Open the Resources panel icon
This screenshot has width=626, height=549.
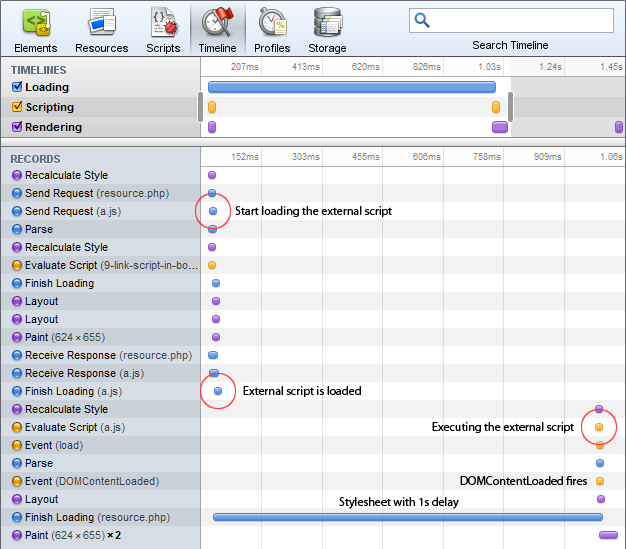pyautogui.click(x=101, y=22)
